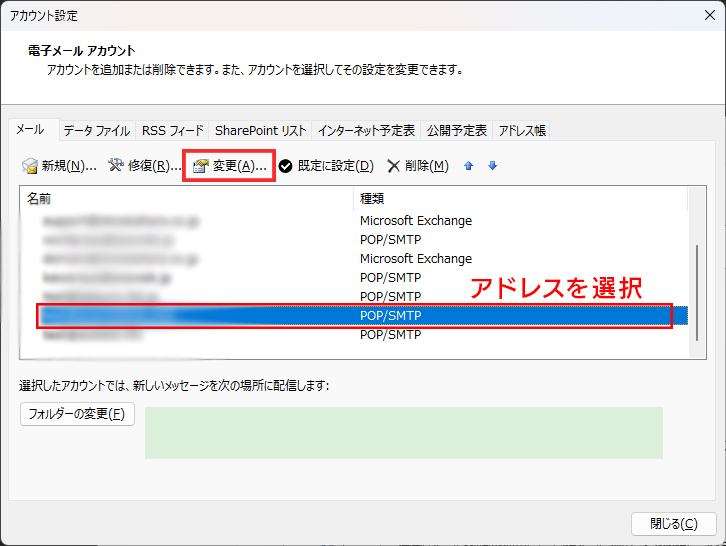Click the フォルダーの変更 button
The image size is (726, 546).
point(77,414)
